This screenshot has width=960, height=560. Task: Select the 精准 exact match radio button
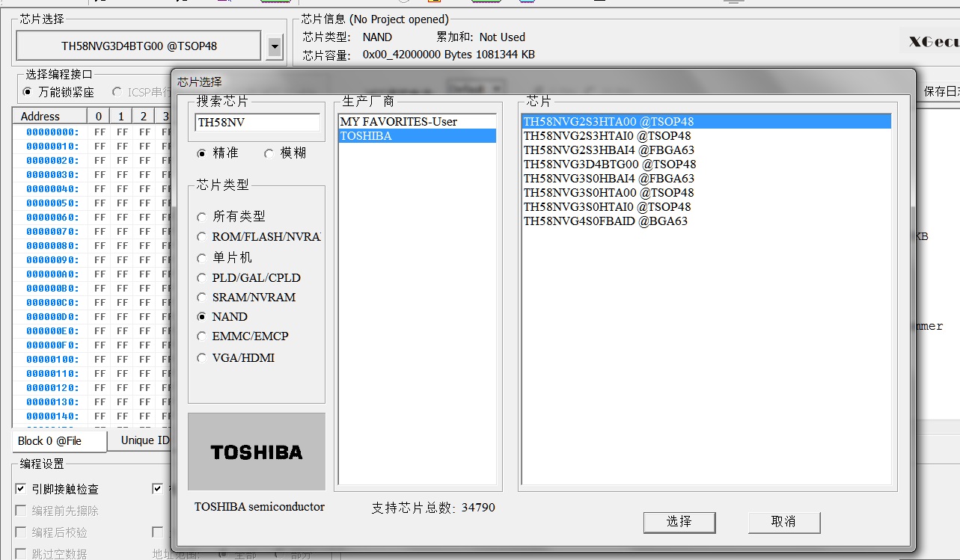tap(201, 153)
